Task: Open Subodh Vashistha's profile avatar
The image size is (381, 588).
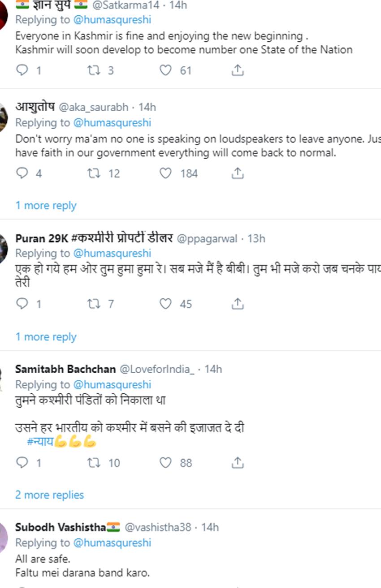Action: (3, 534)
